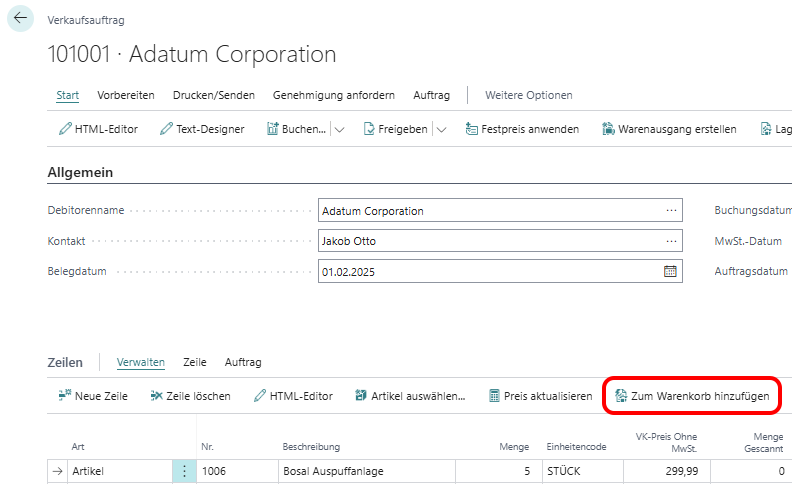Open Debitorenname lookup ellipsis
The image size is (792, 484).
point(671,211)
